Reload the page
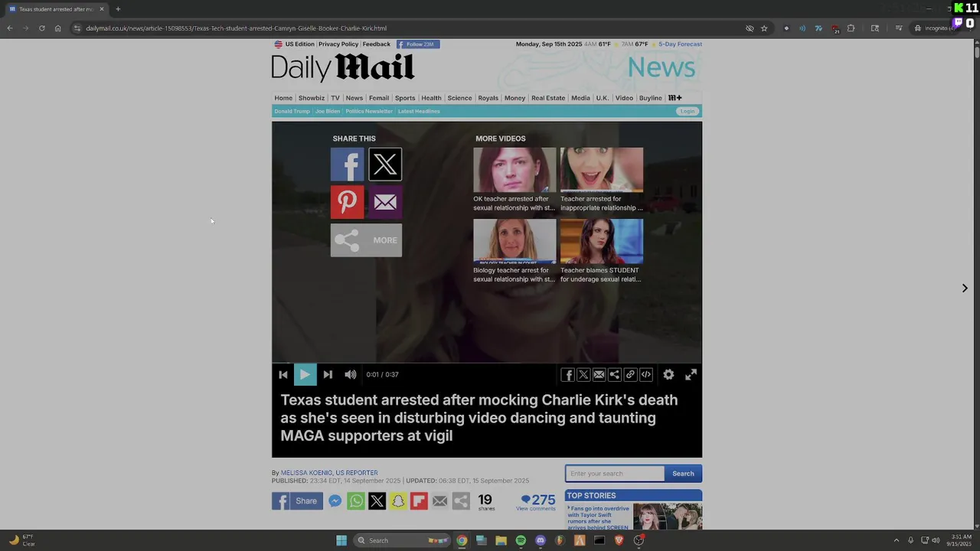 tap(41, 28)
